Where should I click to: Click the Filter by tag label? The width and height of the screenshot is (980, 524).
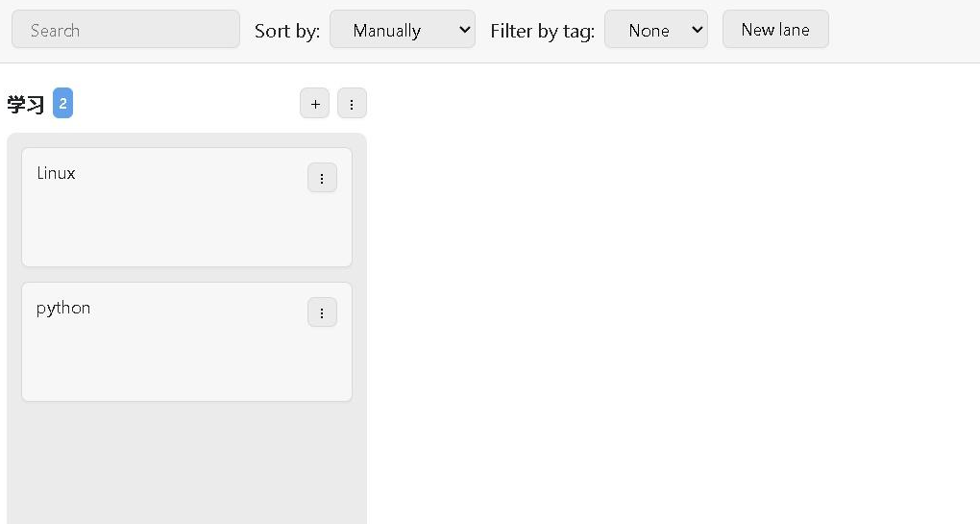tap(543, 31)
